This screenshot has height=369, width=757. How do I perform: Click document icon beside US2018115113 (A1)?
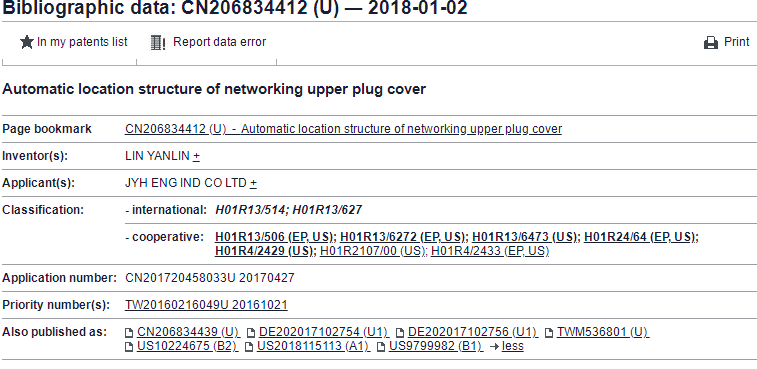[x=249, y=347]
